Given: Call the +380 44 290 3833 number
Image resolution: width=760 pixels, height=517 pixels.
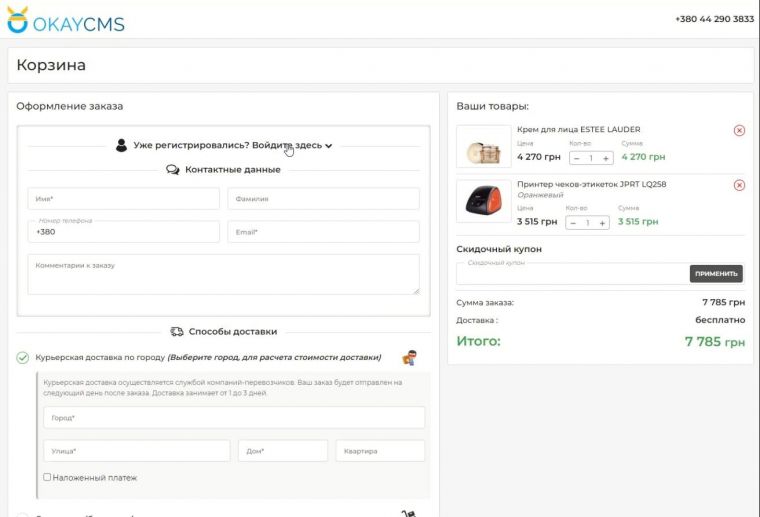Looking at the screenshot, I should click(714, 19).
